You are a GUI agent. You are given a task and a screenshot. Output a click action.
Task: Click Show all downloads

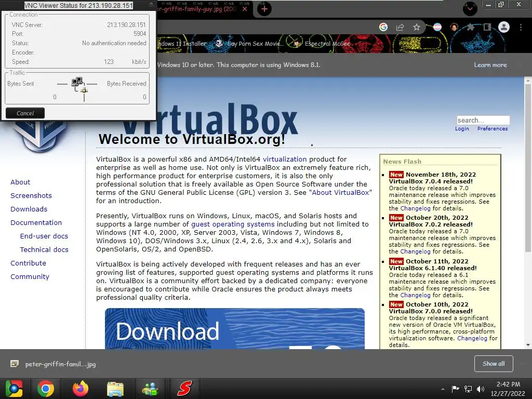[x=494, y=364]
